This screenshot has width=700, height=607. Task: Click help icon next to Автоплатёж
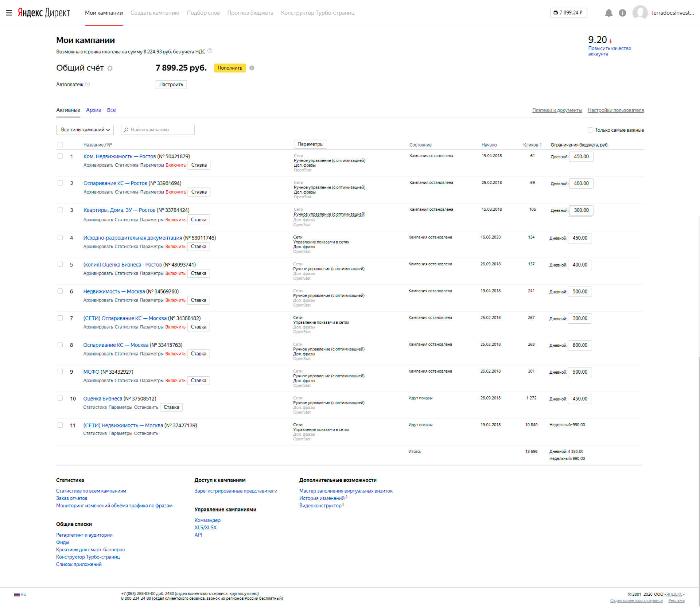(87, 84)
